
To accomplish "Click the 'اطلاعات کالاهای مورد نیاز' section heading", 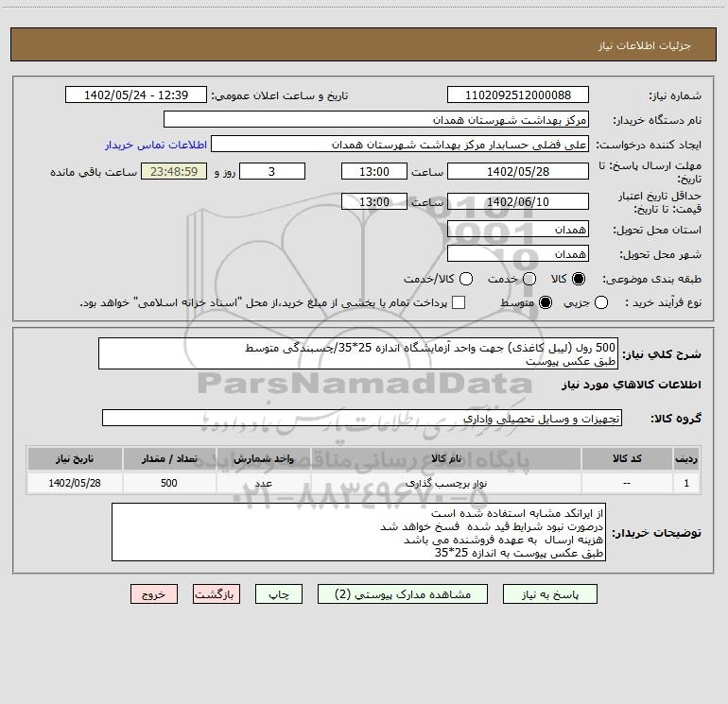I will pyautogui.click(x=632, y=385).
